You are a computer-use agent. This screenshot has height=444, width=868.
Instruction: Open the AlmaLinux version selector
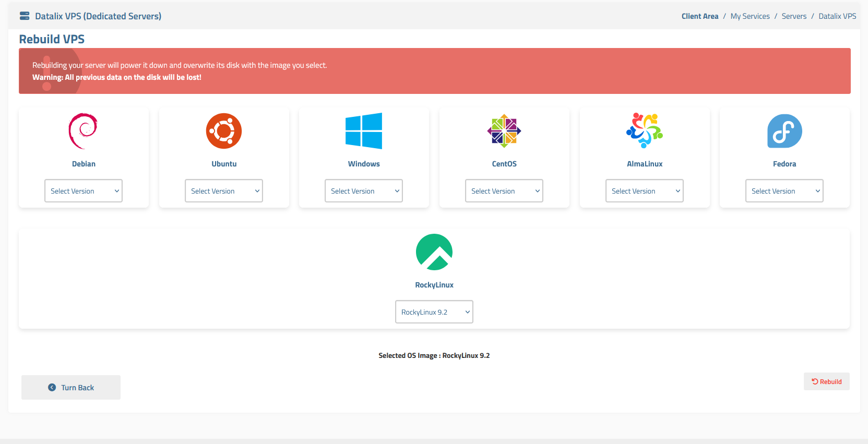point(645,191)
